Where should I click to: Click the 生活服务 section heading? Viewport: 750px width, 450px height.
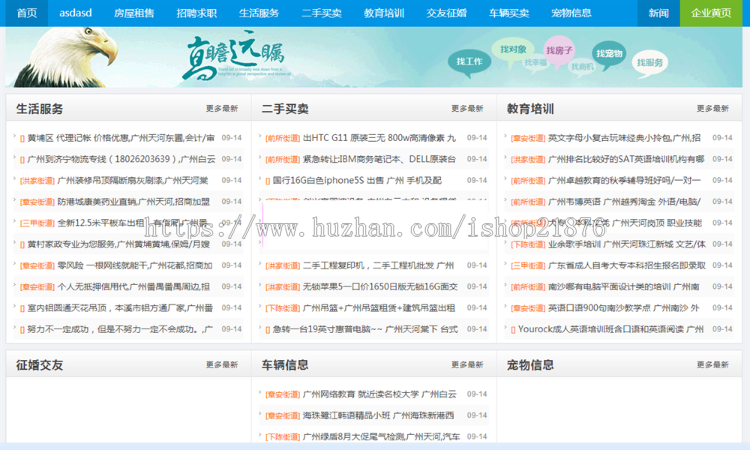[x=40, y=109]
